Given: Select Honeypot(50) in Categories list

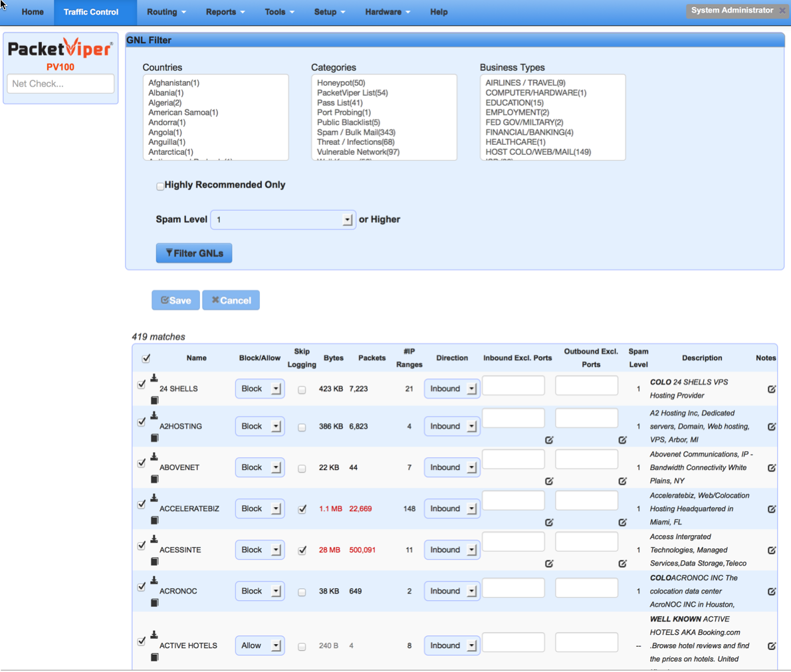Looking at the screenshot, I should tap(341, 82).
